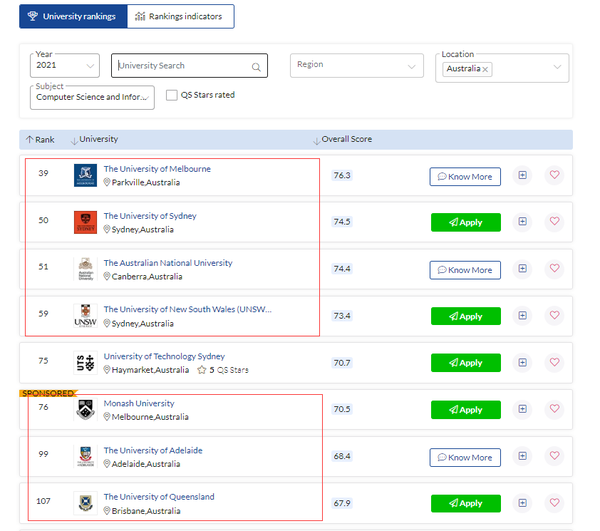Click the University of Sydney logo
The height and width of the screenshot is (531, 600).
pyautogui.click(x=85, y=222)
